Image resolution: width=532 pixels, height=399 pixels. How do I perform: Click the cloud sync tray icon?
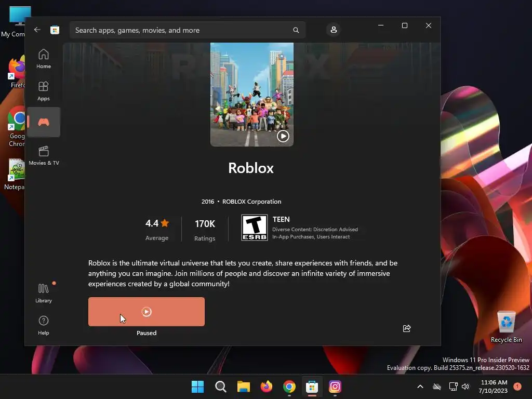point(436,387)
